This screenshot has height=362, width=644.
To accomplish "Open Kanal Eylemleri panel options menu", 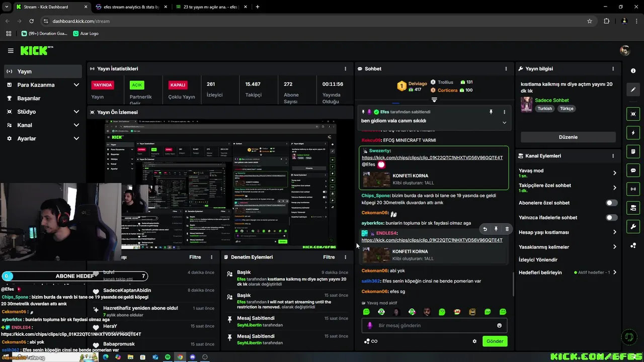I will pos(613,156).
